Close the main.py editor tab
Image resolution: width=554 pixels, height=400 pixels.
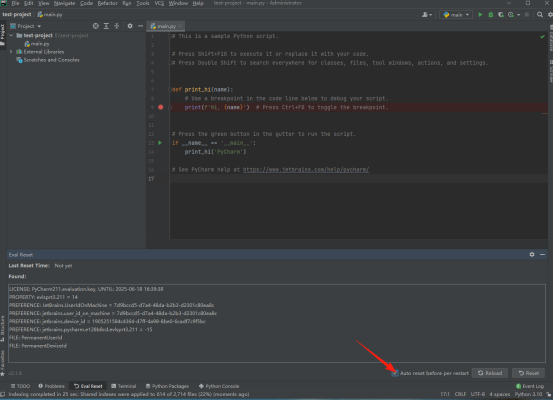[180, 26]
